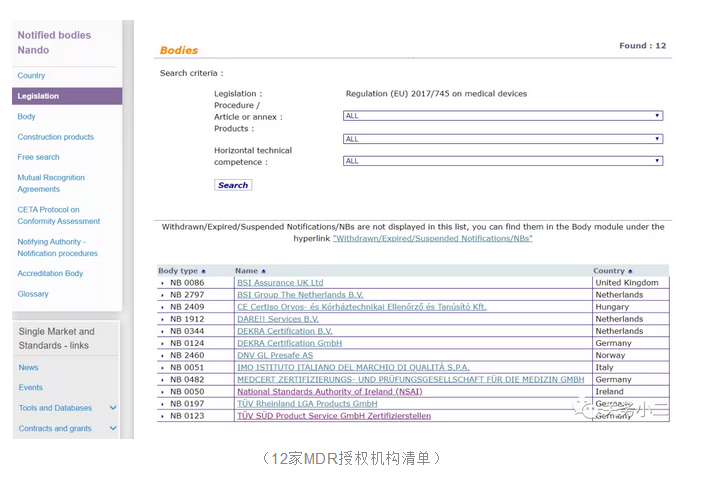The width and height of the screenshot is (701, 481).
Task: Sort table by Country arrow
Action: point(630,271)
